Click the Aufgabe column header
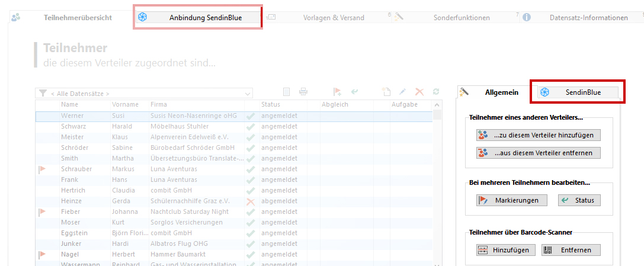This screenshot has width=644, height=266. 411,105
